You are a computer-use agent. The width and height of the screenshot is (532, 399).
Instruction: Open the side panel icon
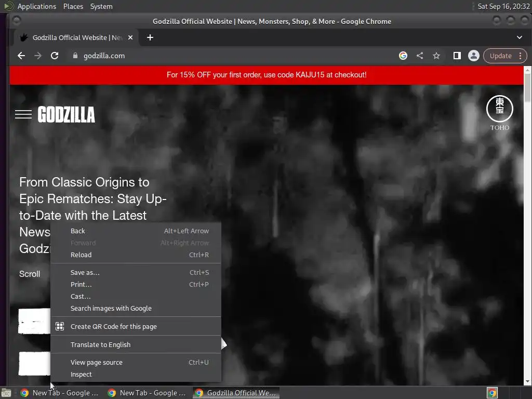coord(457,56)
